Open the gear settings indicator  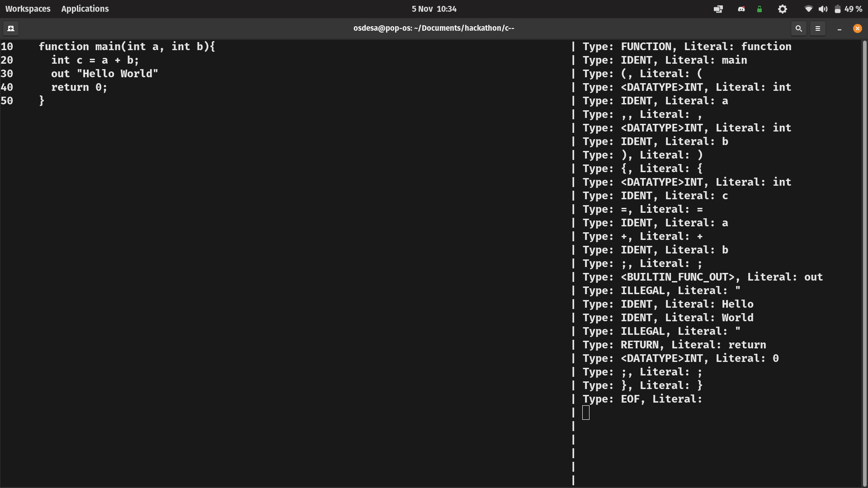pyautogui.click(x=782, y=9)
